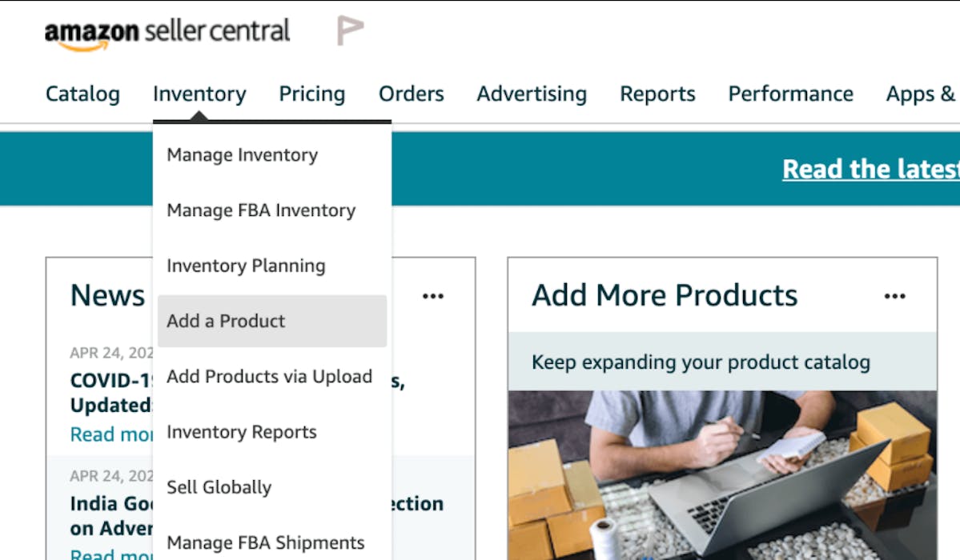Open the Orders menu

pos(412,94)
